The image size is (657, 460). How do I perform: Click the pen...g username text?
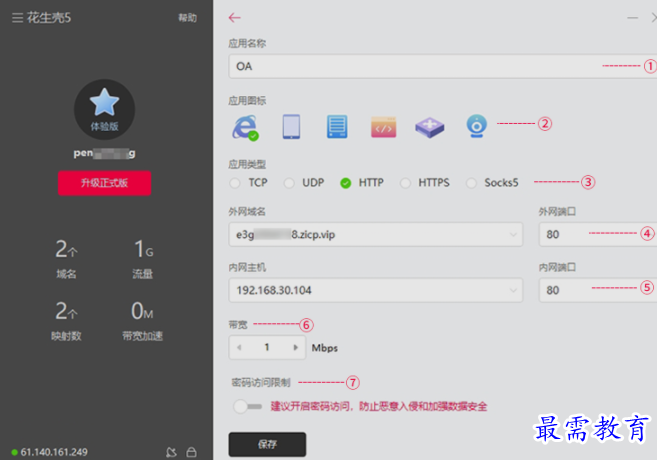click(104, 153)
